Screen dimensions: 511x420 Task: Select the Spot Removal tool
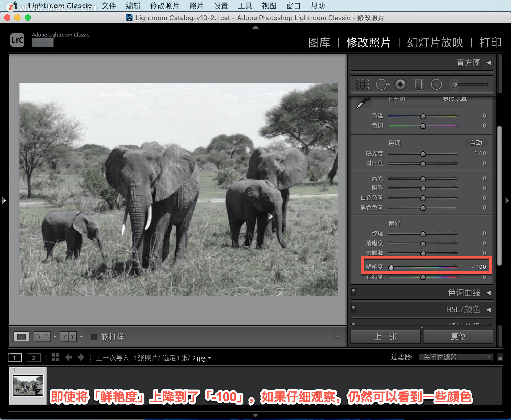tap(382, 84)
